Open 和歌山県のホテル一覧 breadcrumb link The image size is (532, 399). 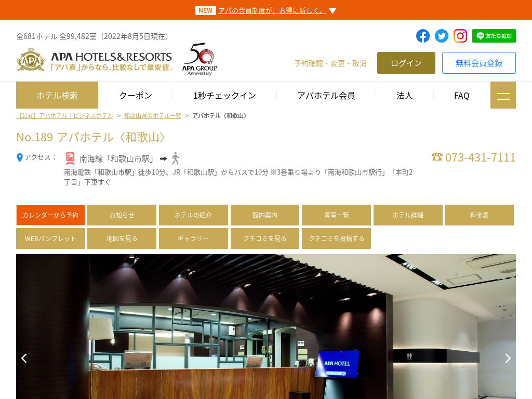(x=153, y=116)
